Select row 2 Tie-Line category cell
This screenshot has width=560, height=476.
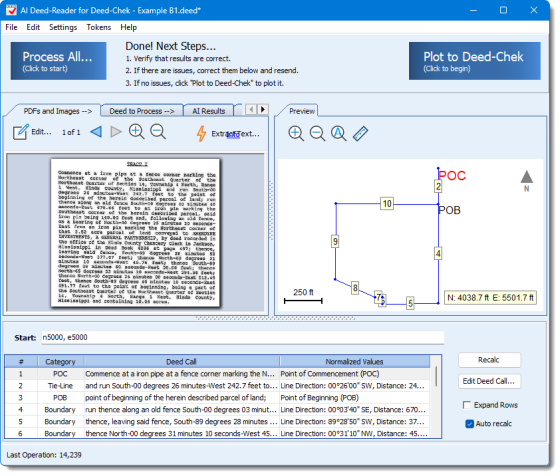[x=60, y=386]
